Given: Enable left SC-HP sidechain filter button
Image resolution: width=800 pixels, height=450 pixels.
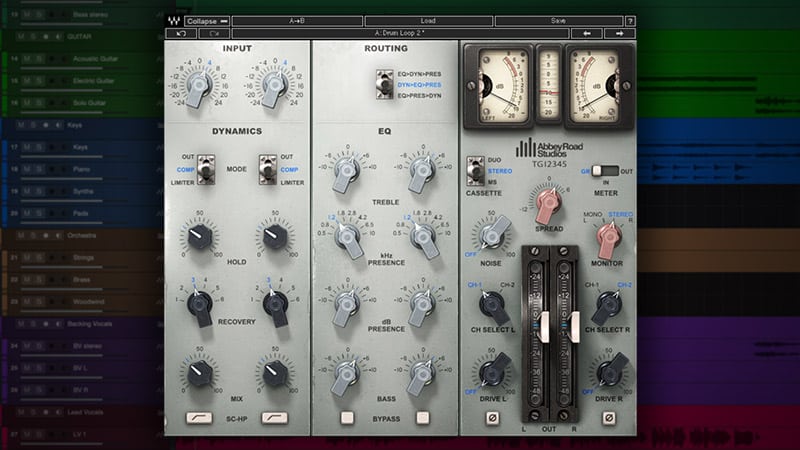Looking at the screenshot, I should pyautogui.click(x=200, y=417).
